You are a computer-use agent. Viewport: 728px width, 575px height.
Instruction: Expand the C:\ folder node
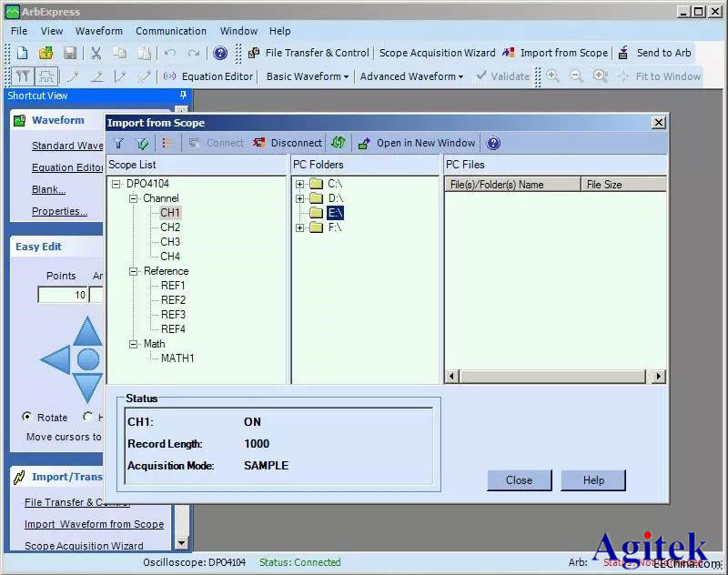pos(300,185)
